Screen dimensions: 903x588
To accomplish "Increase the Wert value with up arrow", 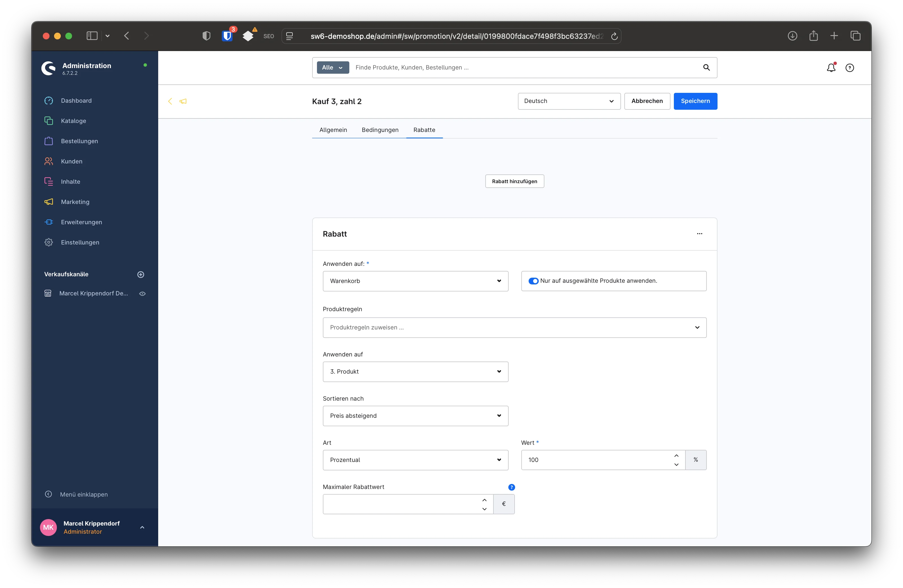I will pyautogui.click(x=676, y=456).
